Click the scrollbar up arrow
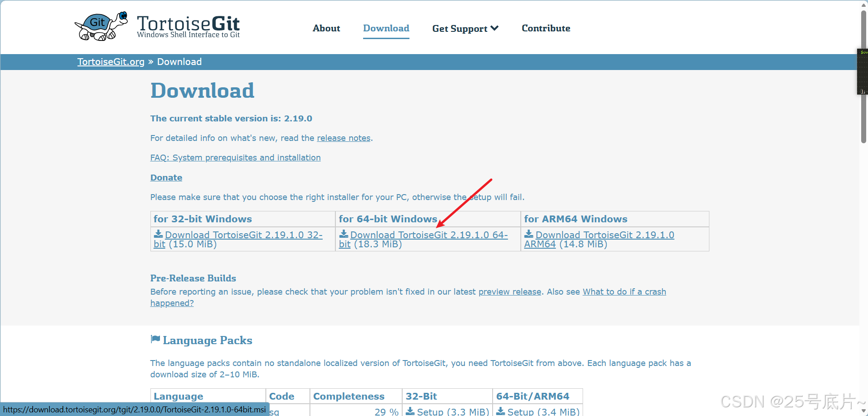The image size is (868, 416). point(863,5)
